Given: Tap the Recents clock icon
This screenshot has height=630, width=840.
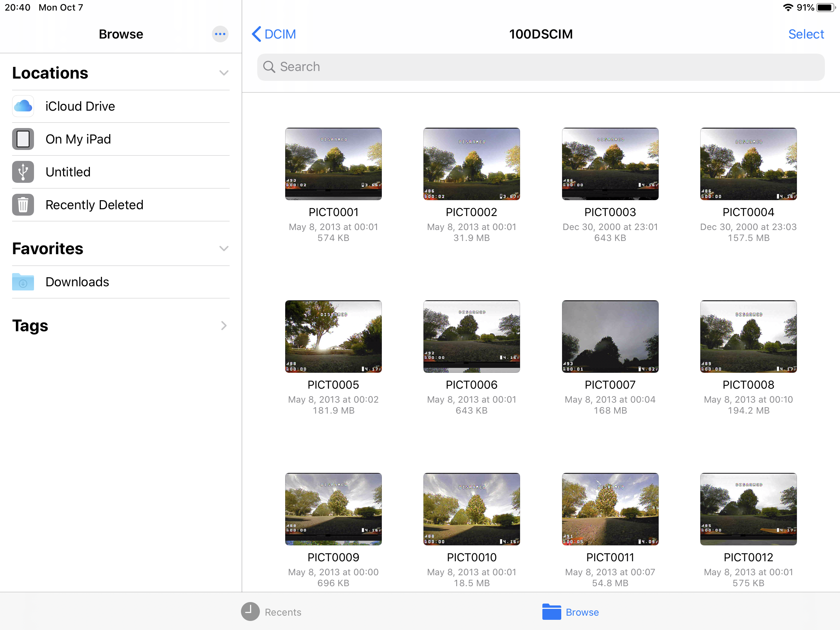Looking at the screenshot, I should (250, 612).
